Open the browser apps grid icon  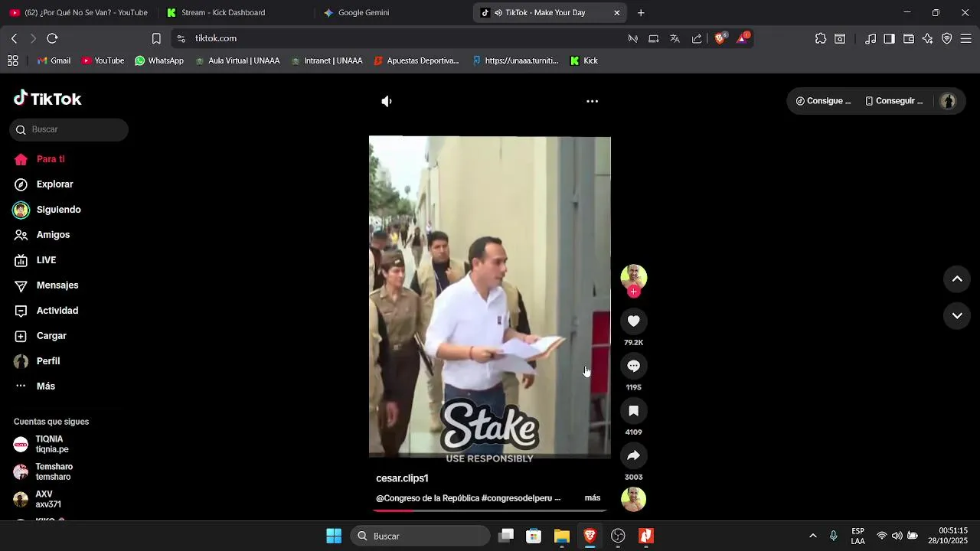(x=13, y=60)
